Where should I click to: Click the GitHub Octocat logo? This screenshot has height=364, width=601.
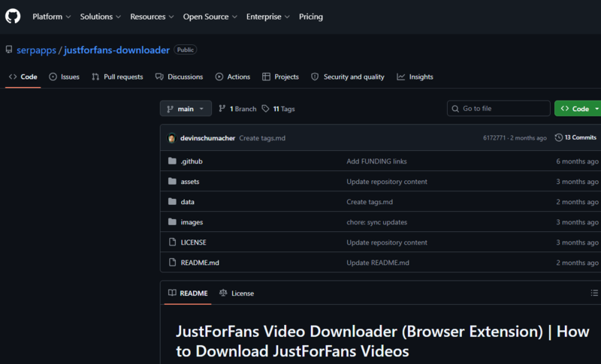(x=13, y=17)
